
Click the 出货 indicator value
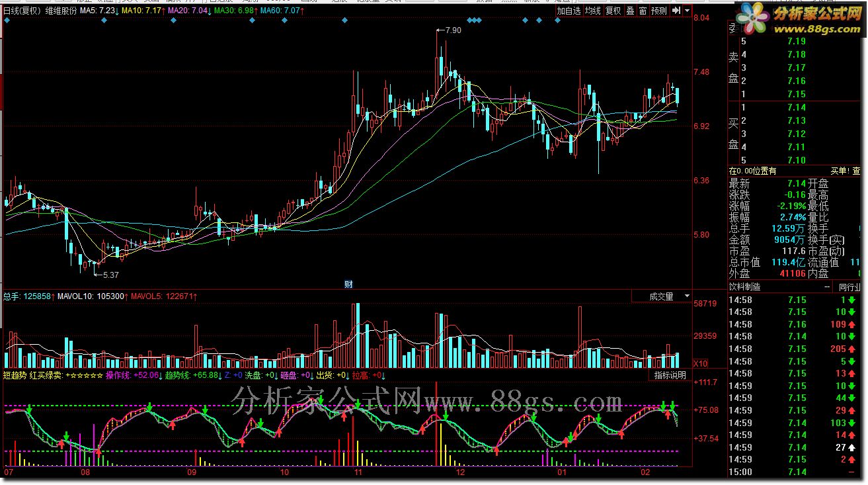click(x=331, y=375)
